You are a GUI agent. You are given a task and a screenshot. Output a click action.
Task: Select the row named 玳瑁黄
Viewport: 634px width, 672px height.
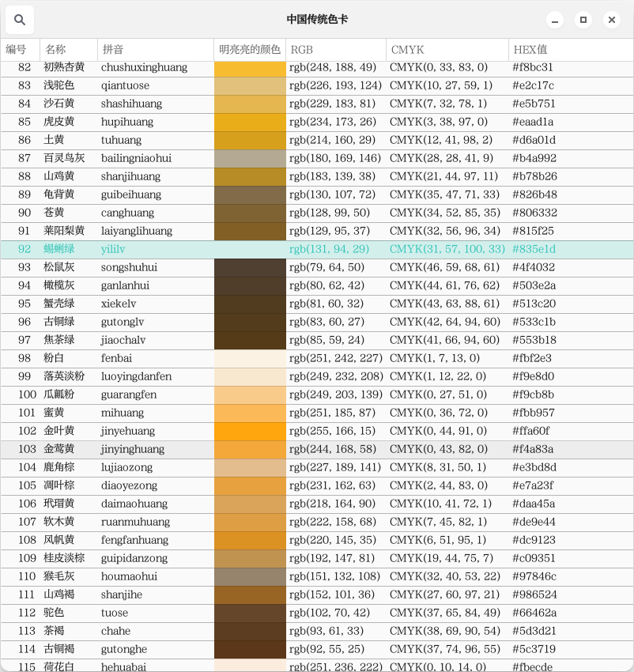(317, 504)
